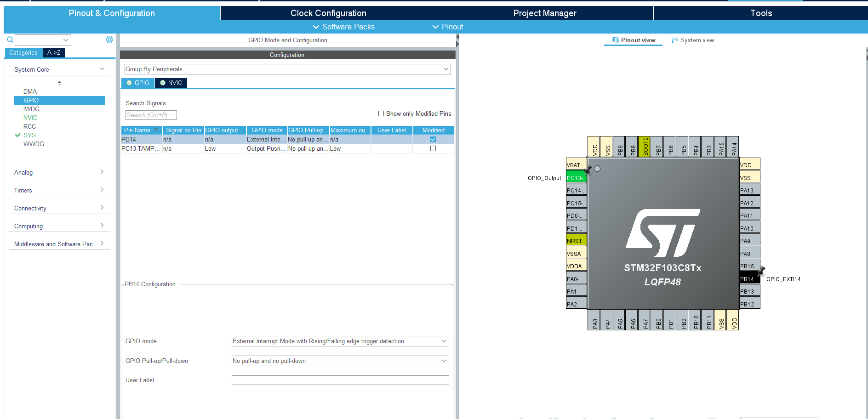Select the Categories tab
The height and width of the screenshot is (419, 868).
[x=23, y=52]
